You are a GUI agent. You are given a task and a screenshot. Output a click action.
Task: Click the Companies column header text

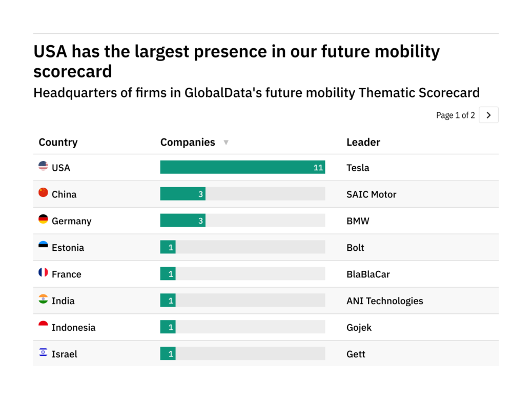[188, 143]
